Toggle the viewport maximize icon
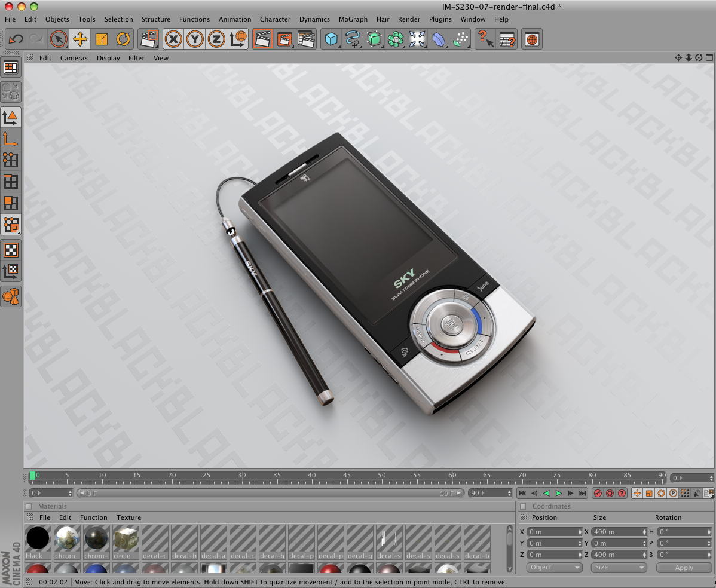716x588 pixels. [709, 57]
